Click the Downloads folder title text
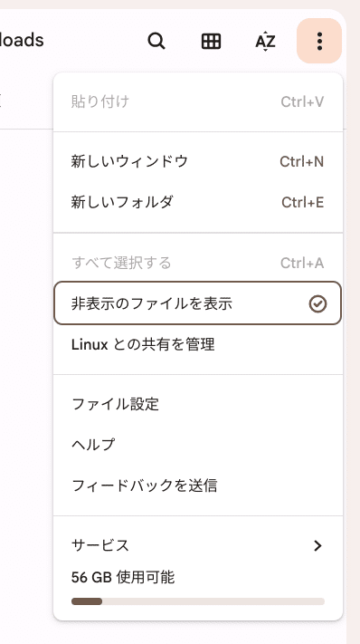 (22, 40)
